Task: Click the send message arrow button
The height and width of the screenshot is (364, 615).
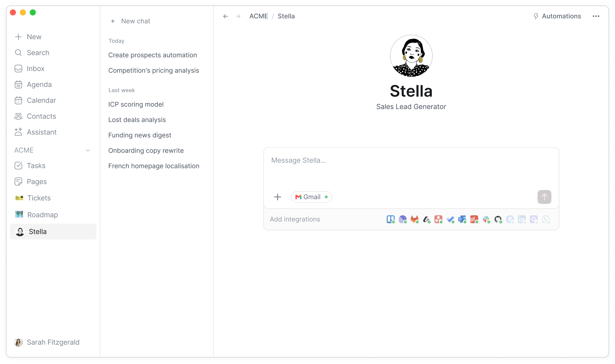Action: click(544, 197)
